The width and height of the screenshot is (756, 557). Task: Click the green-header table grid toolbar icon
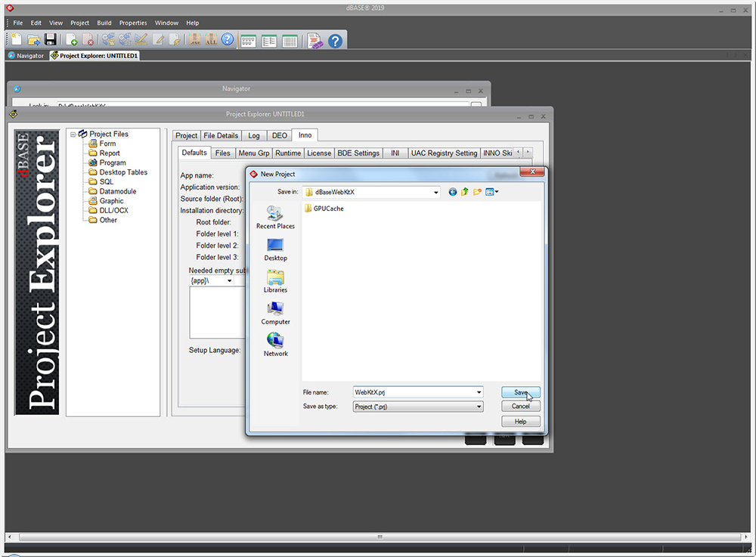[290, 42]
